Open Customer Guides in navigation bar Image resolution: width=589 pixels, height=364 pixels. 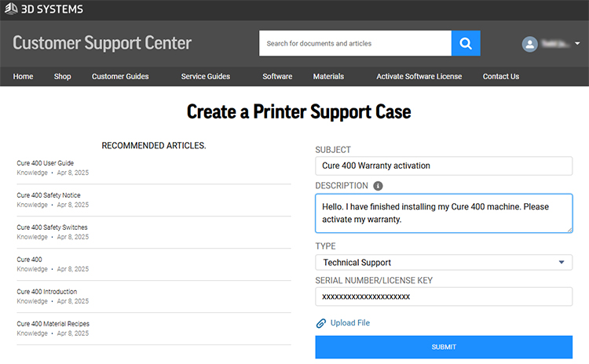pos(120,77)
